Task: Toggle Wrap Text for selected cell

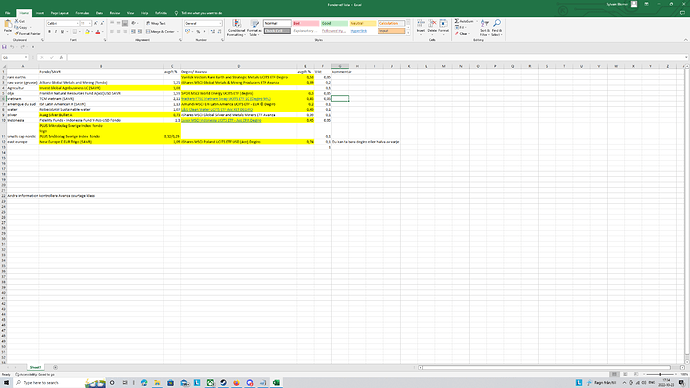Action: [156, 23]
